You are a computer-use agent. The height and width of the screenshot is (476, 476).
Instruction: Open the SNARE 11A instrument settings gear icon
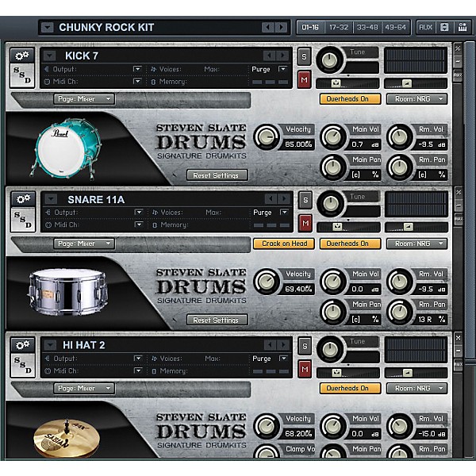pyautogui.click(x=23, y=199)
